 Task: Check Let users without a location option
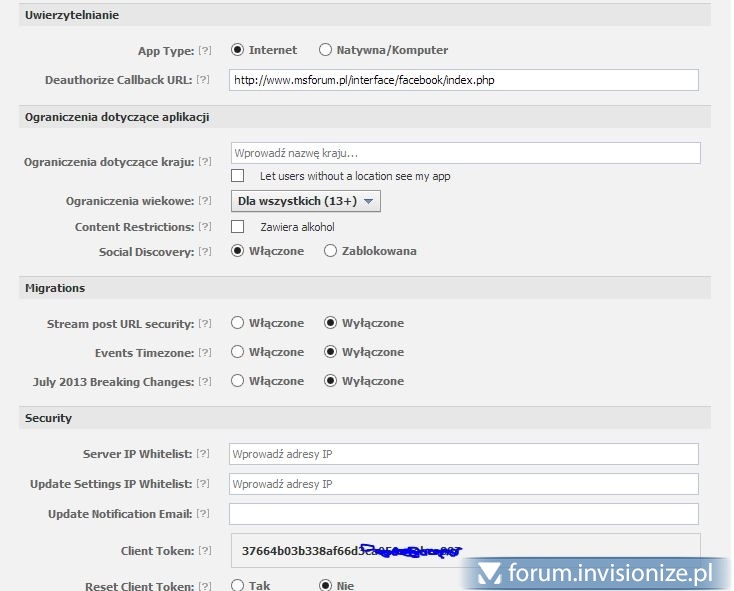[x=238, y=176]
